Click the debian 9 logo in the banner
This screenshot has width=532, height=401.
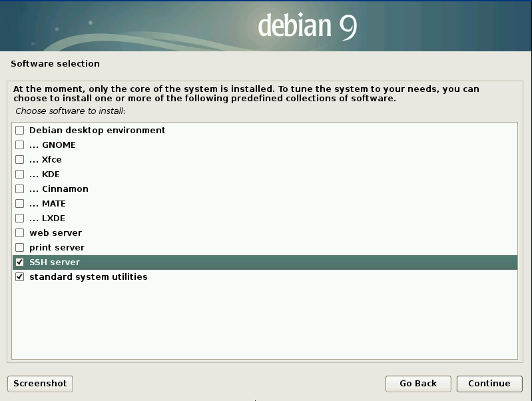pyautogui.click(x=307, y=26)
